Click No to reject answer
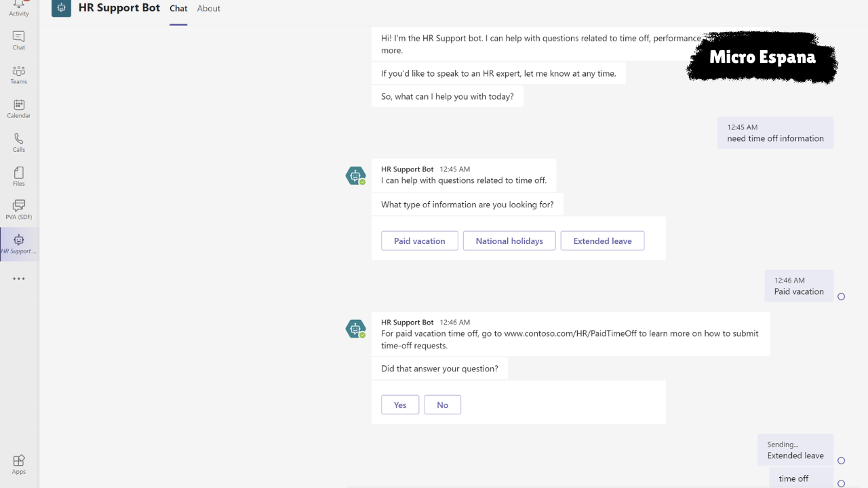Screen dimensions: 868x488 [x=442, y=405]
